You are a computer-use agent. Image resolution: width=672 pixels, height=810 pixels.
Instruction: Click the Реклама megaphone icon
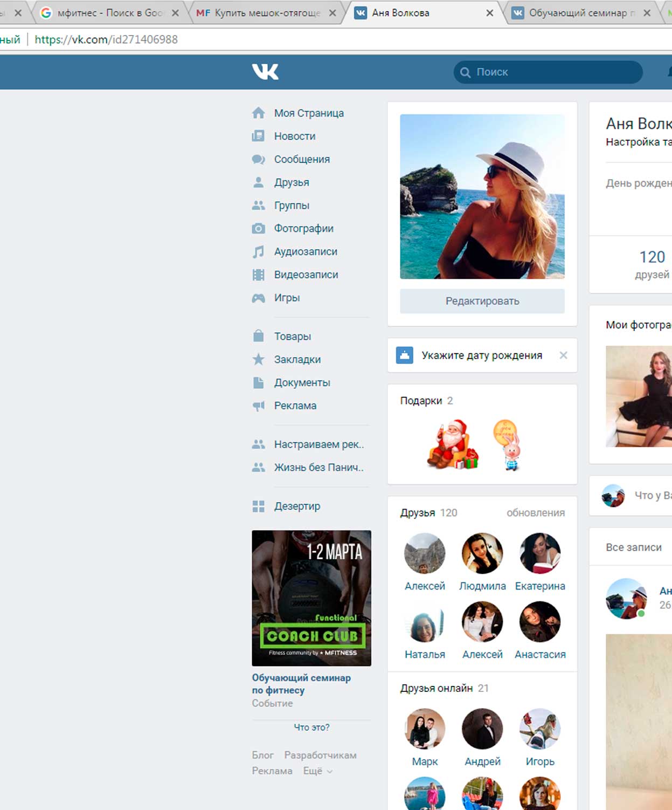(x=259, y=406)
